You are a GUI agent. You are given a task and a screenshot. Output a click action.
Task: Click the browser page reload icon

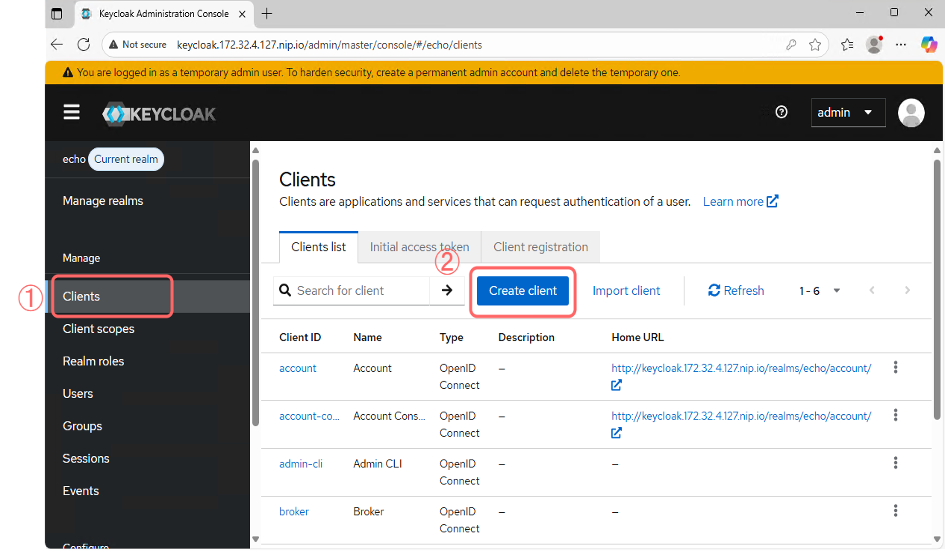(x=84, y=45)
